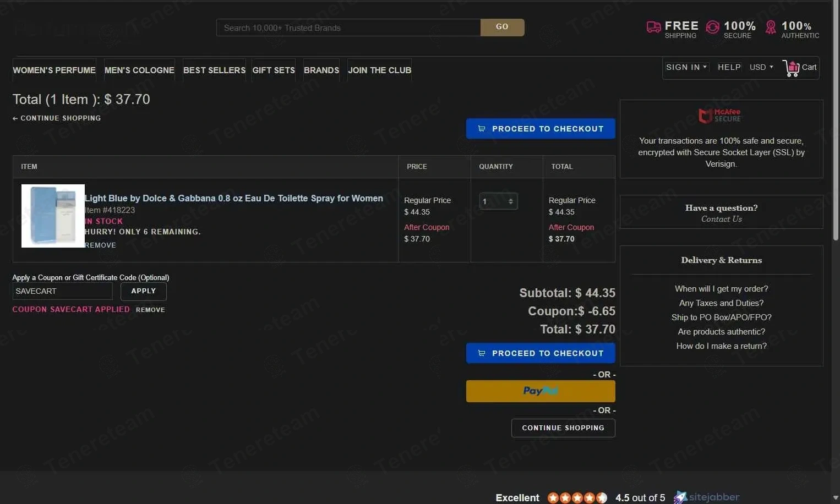Expand the Sign In dropdown
The width and height of the screenshot is (840, 504).
coord(686,67)
